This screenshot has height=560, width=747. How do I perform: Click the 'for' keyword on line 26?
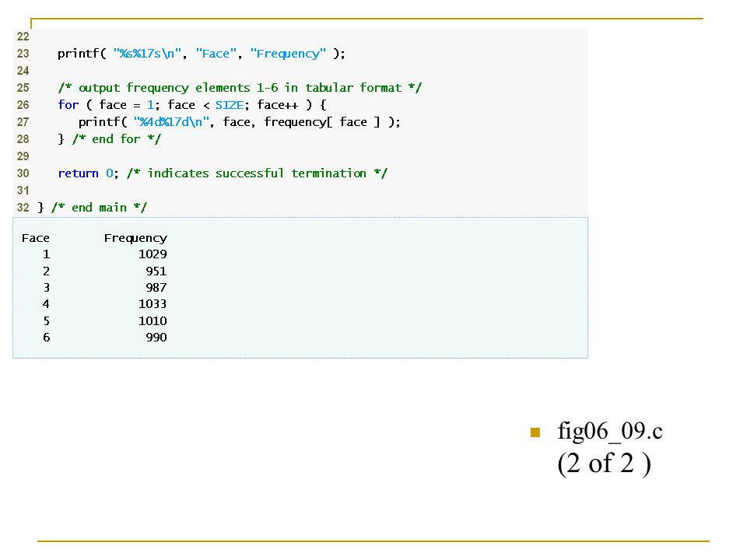68,105
